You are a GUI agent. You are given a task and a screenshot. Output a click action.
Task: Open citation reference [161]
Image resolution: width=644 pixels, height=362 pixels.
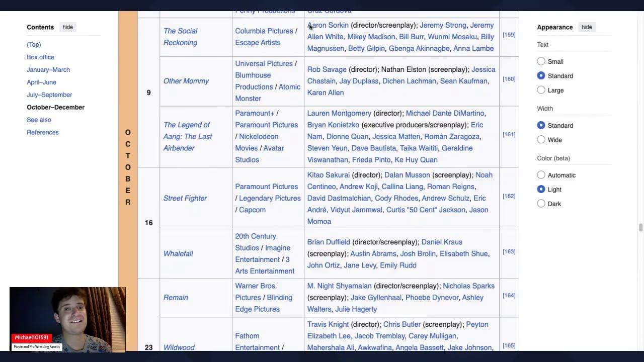[x=509, y=134]
